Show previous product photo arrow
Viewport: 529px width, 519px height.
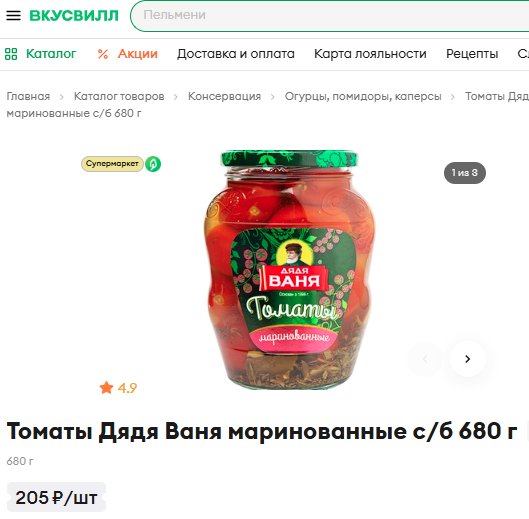(x=425, y=359)
